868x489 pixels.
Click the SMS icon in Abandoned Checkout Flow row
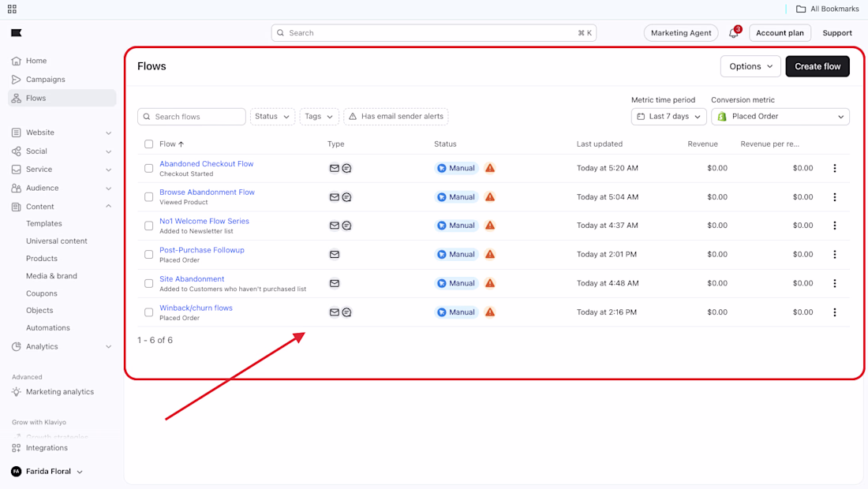(346, 168)
